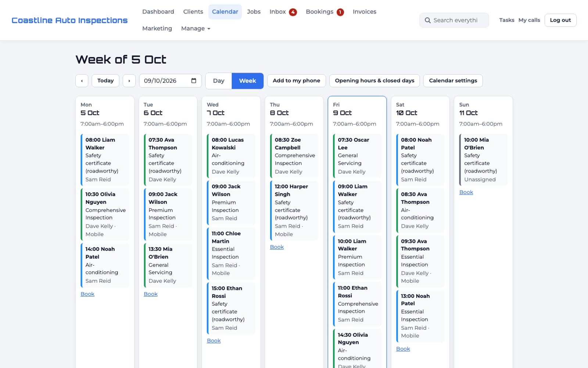Viewport: 588px width, 368px height.
Task: Open the Jobs page
Action: pyautogui.click(x=254, y=12)
